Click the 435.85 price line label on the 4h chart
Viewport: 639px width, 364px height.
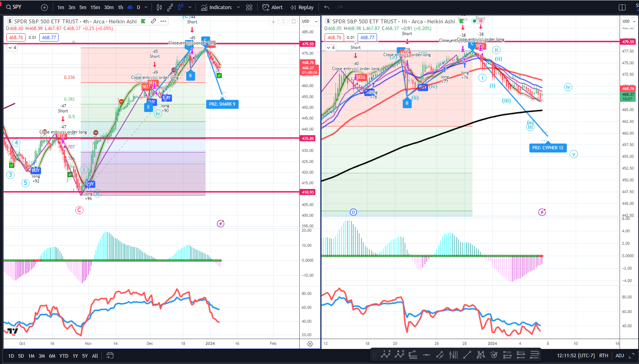308,138
